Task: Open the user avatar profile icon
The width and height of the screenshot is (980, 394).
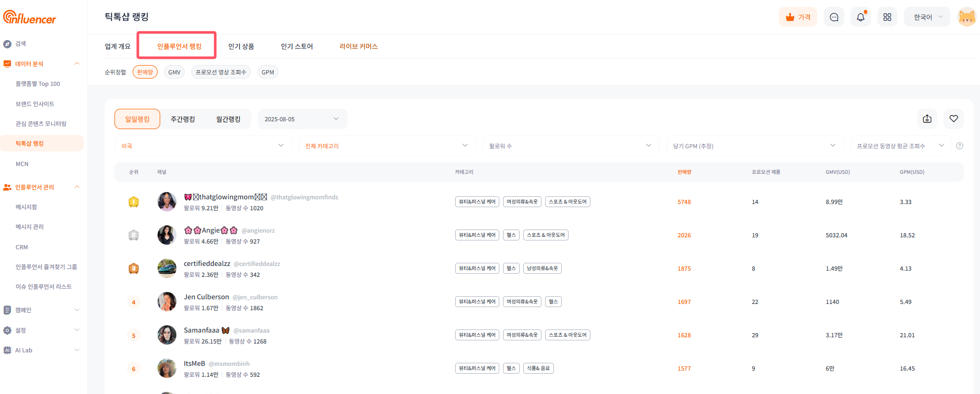Action: tap(966, 17)
